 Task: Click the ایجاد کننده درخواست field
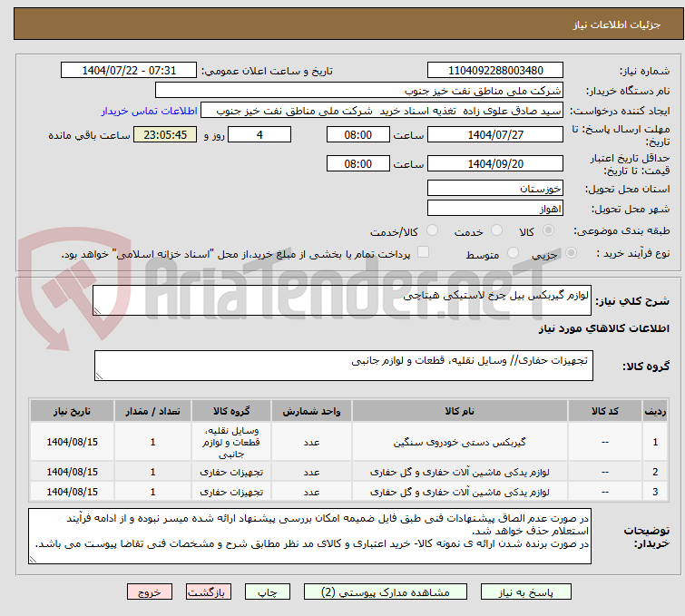point(382,111)
